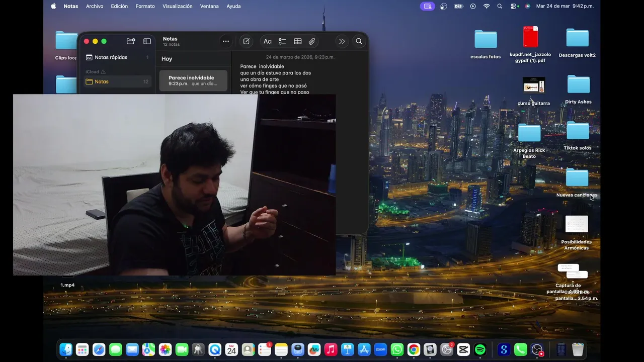Create a new note with compose icon

click(247, 41)
